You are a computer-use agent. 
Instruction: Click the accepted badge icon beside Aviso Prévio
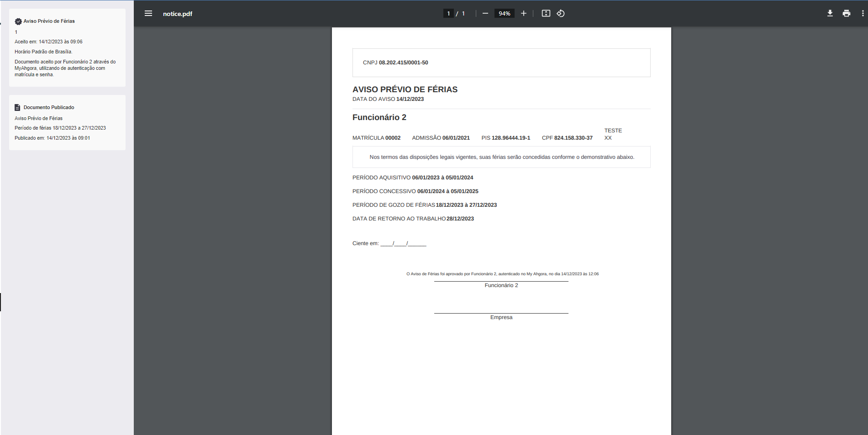coord(18,21)
